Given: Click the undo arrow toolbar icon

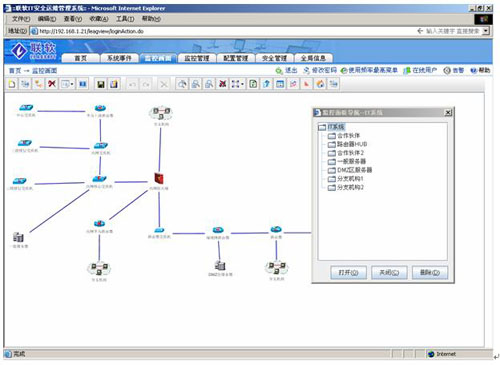Looking at the screenshot, I should [132, 84].
